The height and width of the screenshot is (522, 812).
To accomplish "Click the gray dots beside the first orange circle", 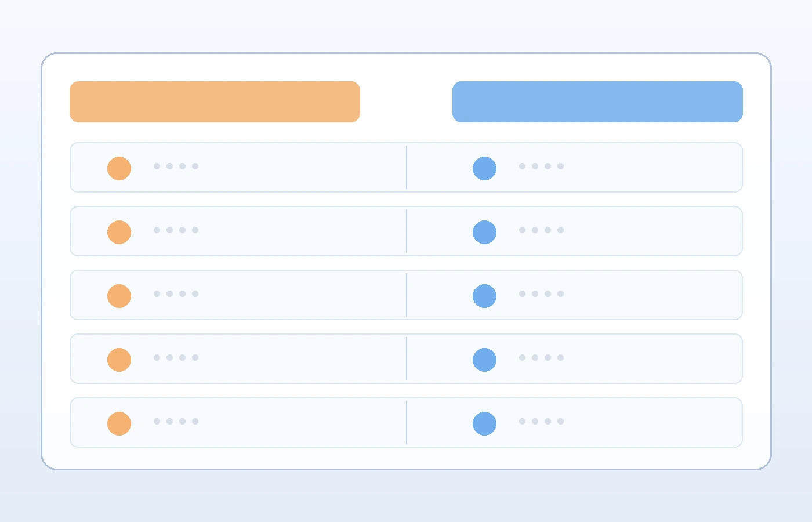I will click(176, 166).
